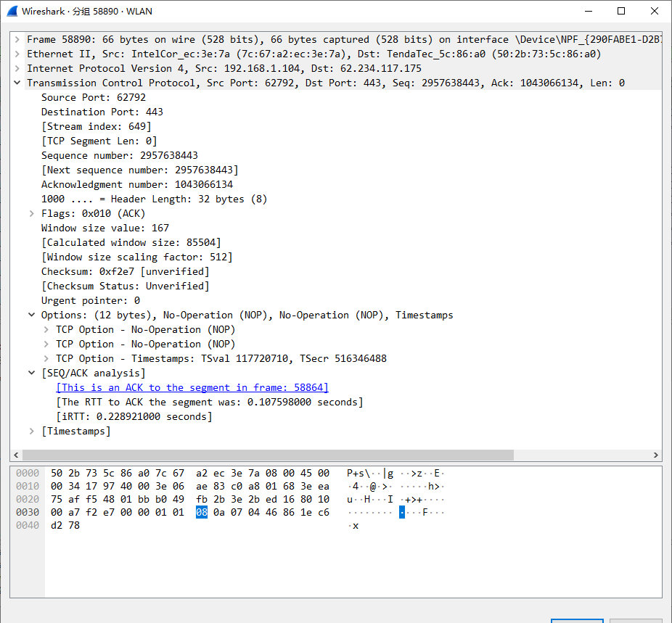672x623 pixels.
Task: Select the Checksum: 0xf2e7 line
Action: (x=125, y=271)
